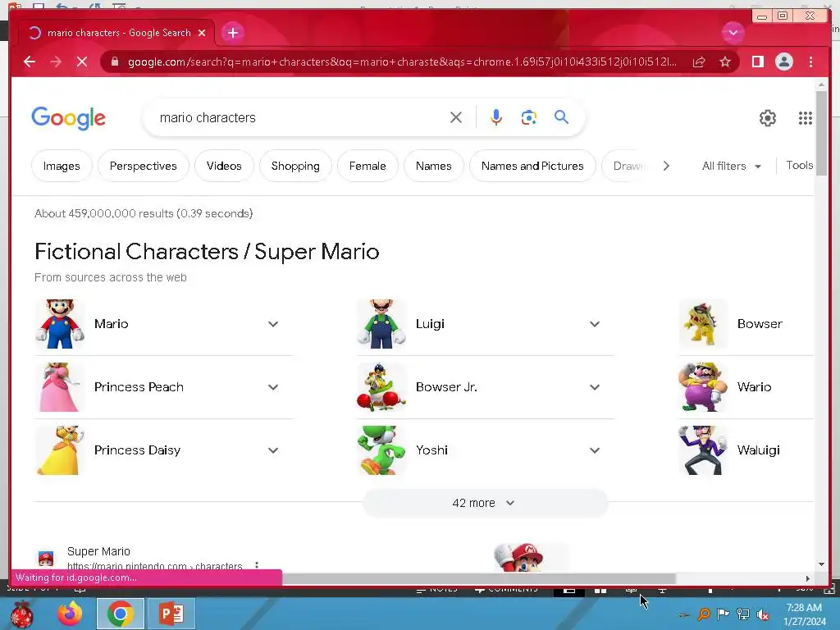Click into the mario characters search field

coord(300,117)
